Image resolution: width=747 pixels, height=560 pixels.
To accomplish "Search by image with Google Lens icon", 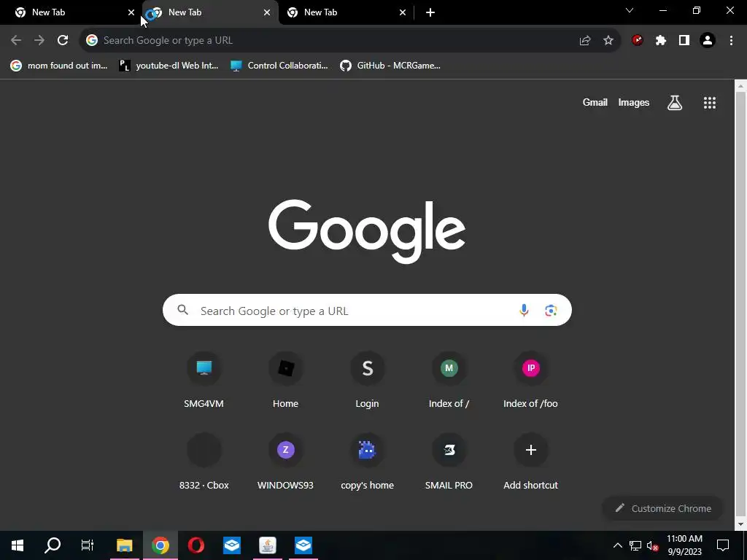I will [551, 310].
